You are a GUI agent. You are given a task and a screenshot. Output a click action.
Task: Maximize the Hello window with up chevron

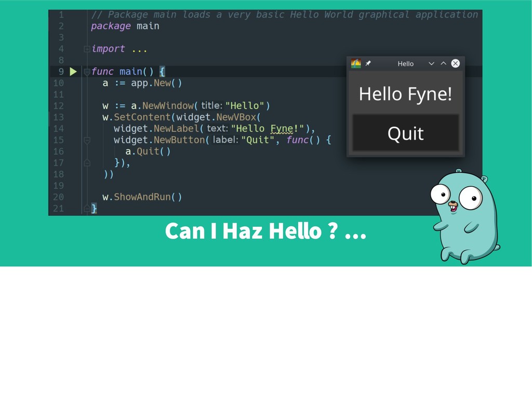(x=443, y=63)
